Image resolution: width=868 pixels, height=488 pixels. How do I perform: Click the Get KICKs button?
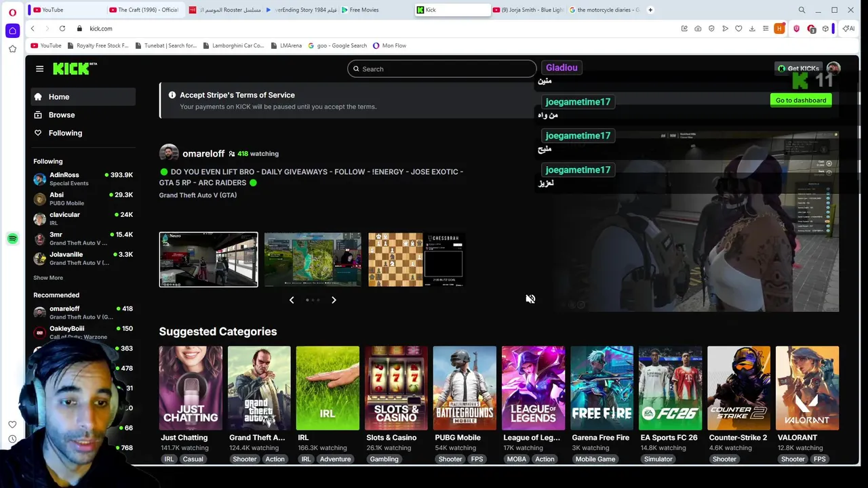(x=799, y=68)
